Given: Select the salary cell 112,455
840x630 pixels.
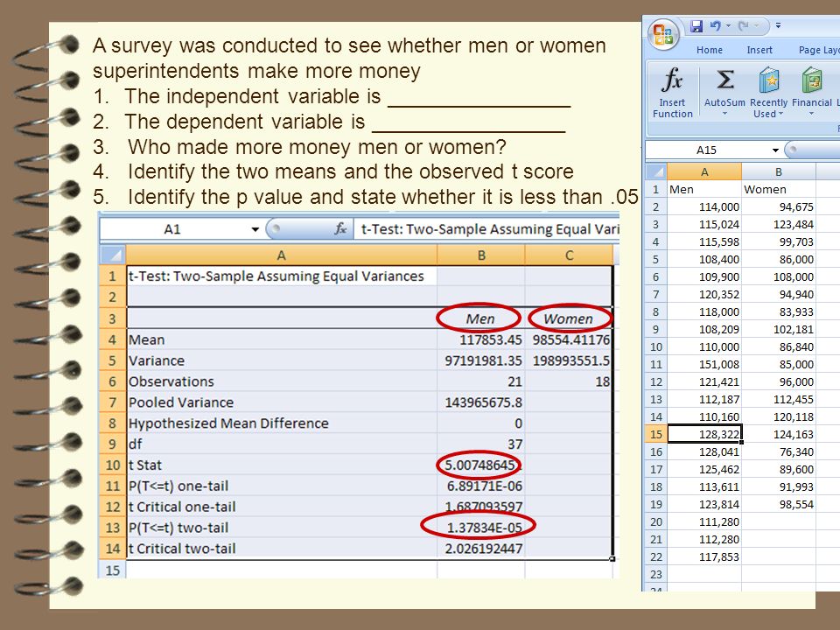Looking at the screenshot, I should pyautogui.click(x=779, y=399).
